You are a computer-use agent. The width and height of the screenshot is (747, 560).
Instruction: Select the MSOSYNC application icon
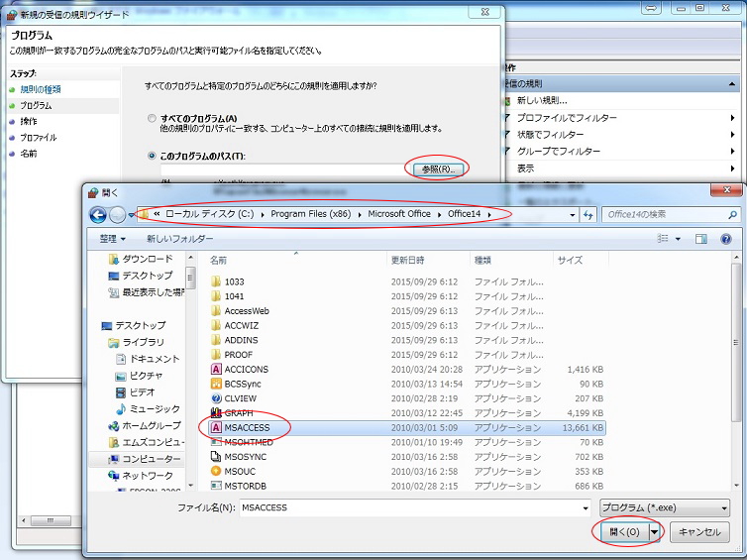216,457
